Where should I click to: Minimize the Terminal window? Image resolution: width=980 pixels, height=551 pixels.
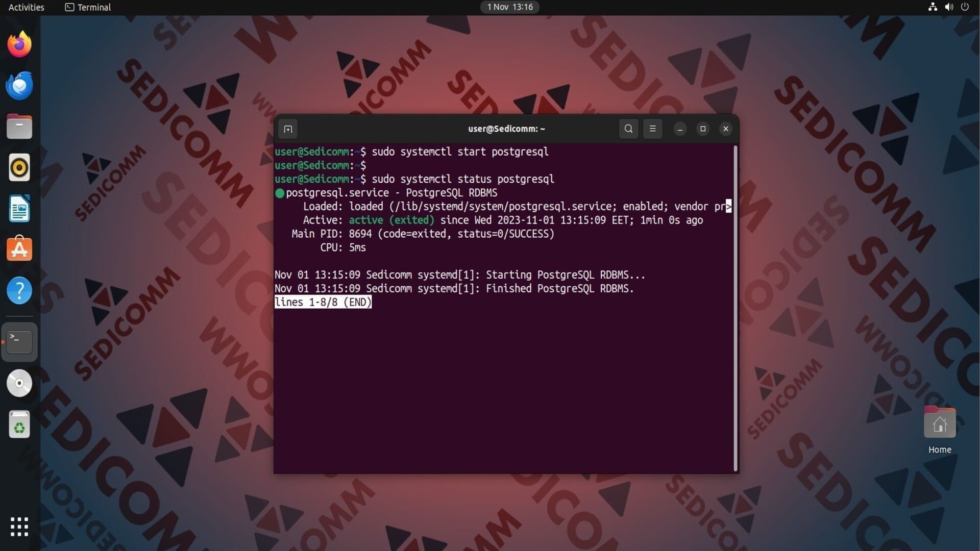[680, 129]
